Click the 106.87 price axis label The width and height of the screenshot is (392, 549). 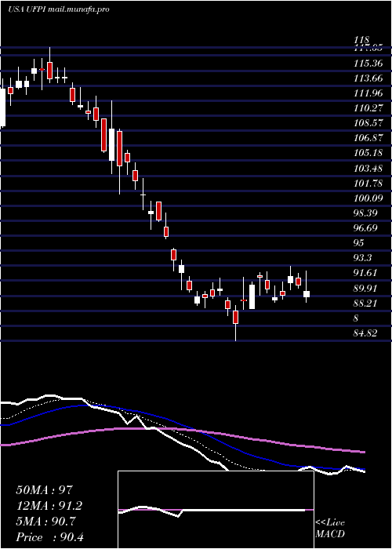click(368, 138)
